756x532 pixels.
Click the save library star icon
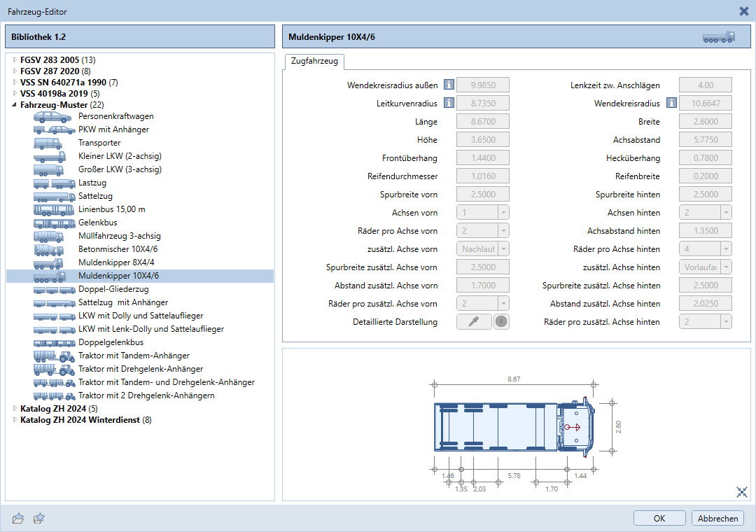40,518
